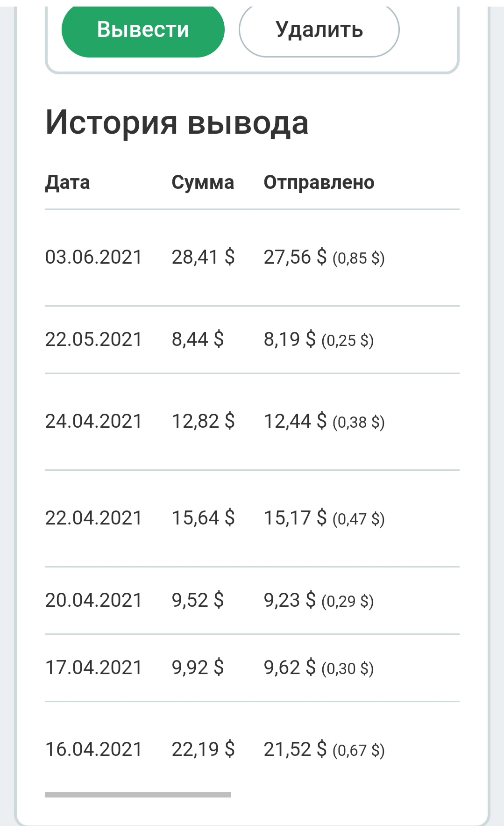The width and height of the screenshot is (504, 826).
Task: Select the Сумма column header
Action: point(203,182)
